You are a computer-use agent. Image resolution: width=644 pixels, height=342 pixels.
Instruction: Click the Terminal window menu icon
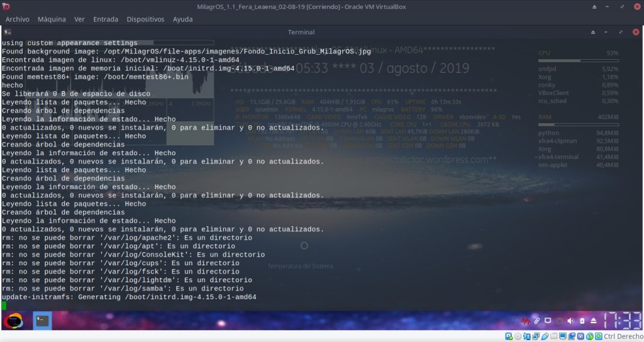click(8, 32)
